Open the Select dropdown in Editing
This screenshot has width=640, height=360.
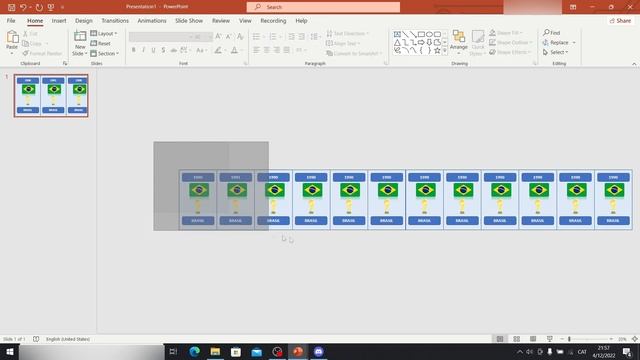[556, 52]
